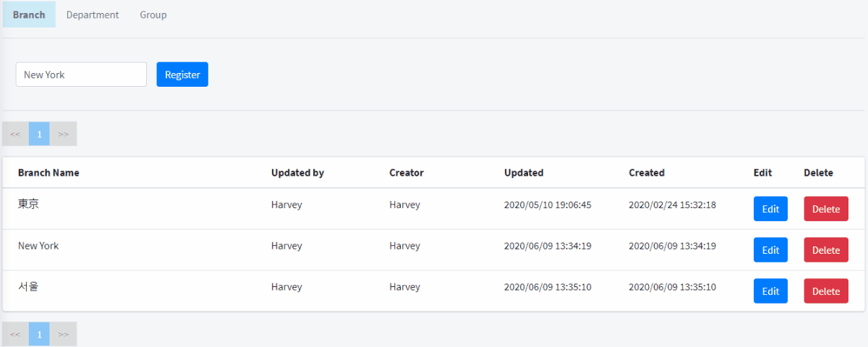Go to previous page in top pagination

pyautogui.click(x=15, y=134)
